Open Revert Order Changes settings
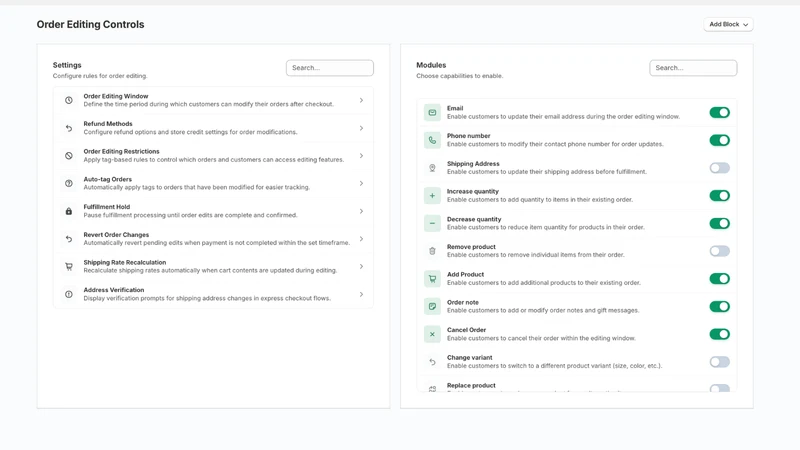The height and width of the screenshot is (450, 800). (213, 239)
